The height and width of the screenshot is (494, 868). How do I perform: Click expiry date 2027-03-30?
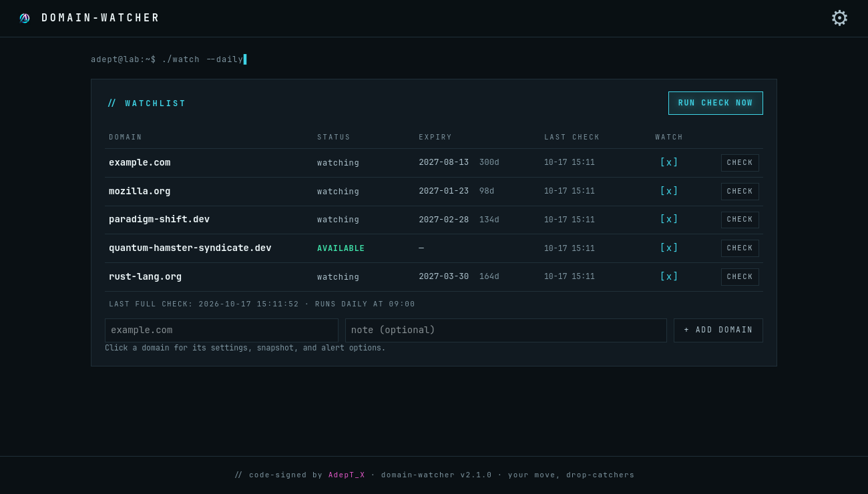tap(444, 276)
